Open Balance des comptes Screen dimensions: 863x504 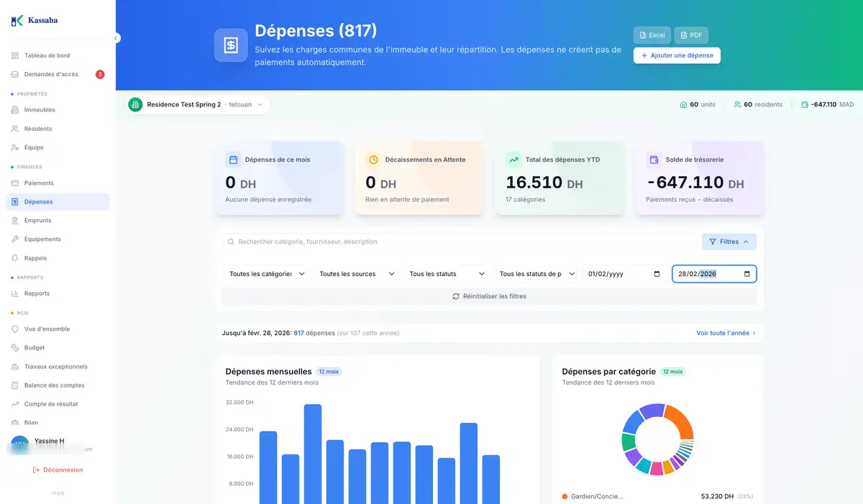click(x=58, y=385)
